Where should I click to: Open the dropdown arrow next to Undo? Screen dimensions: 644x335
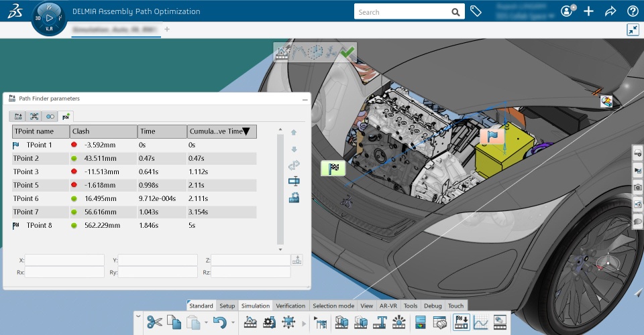tap(233, 323)
